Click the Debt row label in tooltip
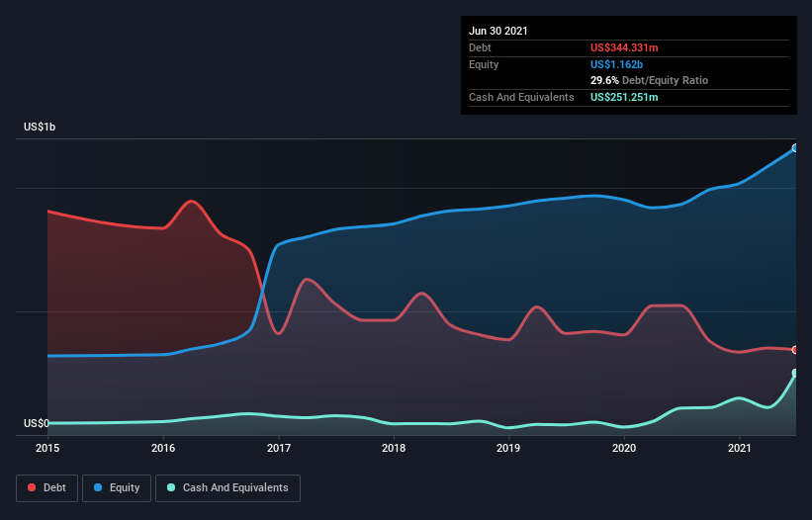Viewport: 812px width, 520px height. point(480,47)
